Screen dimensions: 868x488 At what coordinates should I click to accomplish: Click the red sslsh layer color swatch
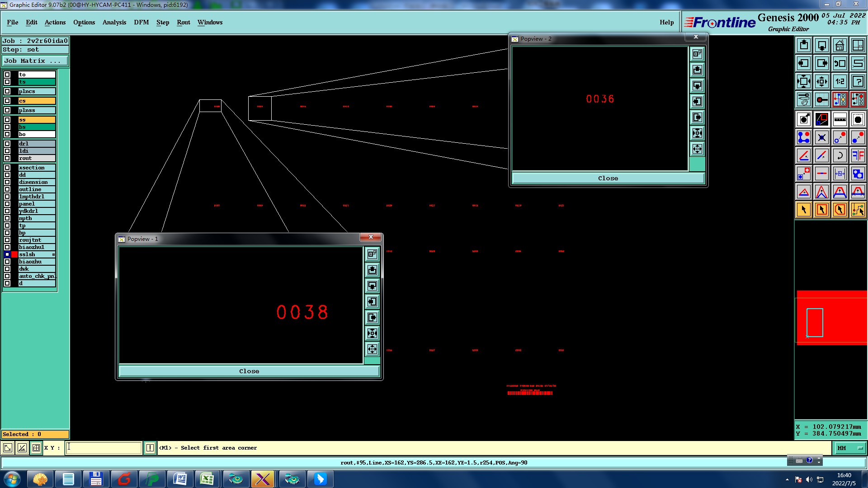[14, 254]
